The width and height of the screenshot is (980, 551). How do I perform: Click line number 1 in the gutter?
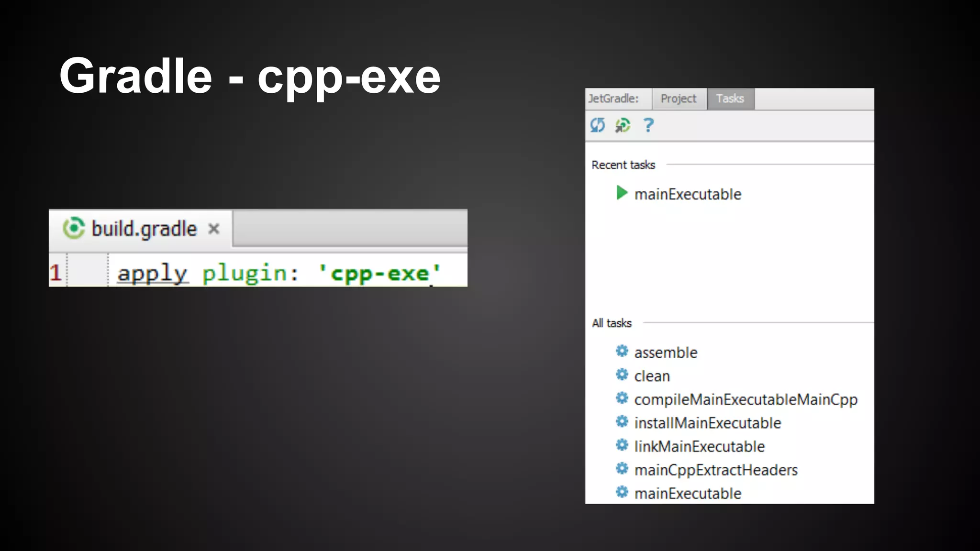[56, 273]
